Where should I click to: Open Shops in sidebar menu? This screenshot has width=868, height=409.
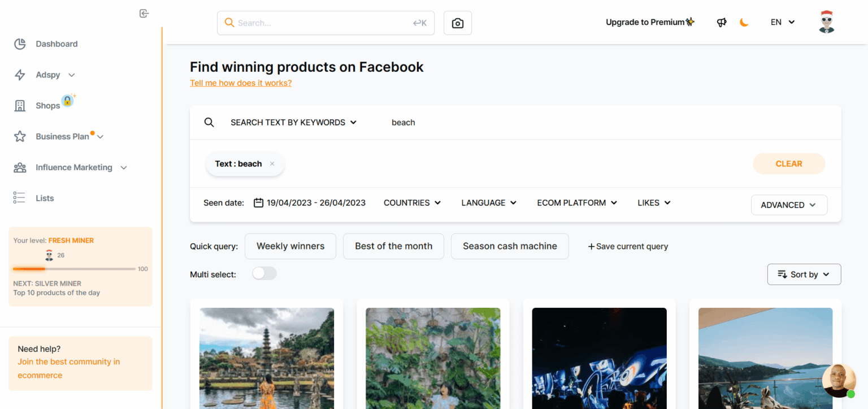[47, 106]
